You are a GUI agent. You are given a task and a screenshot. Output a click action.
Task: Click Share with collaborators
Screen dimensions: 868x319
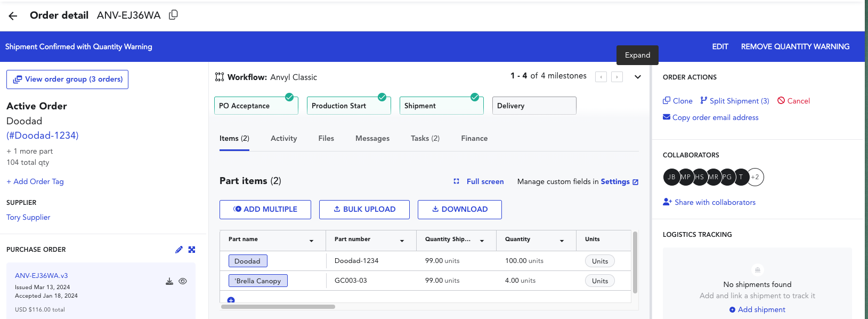[709, 202]
